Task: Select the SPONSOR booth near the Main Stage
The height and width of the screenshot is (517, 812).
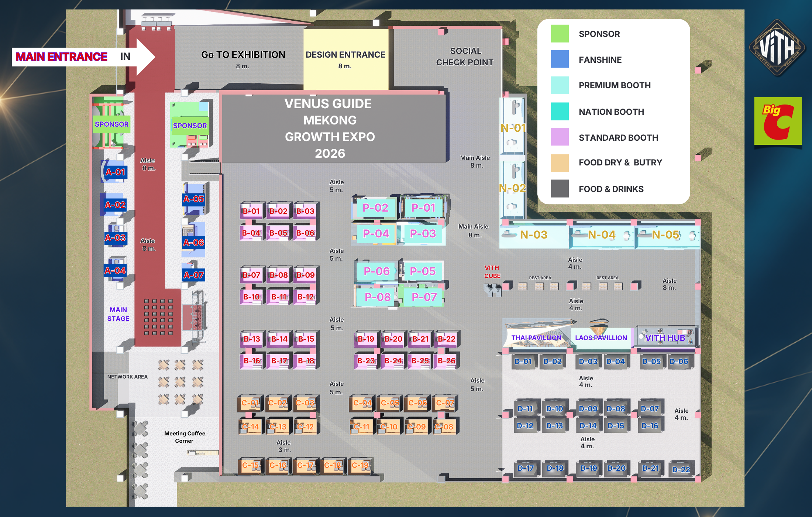Action: point(111,124)
